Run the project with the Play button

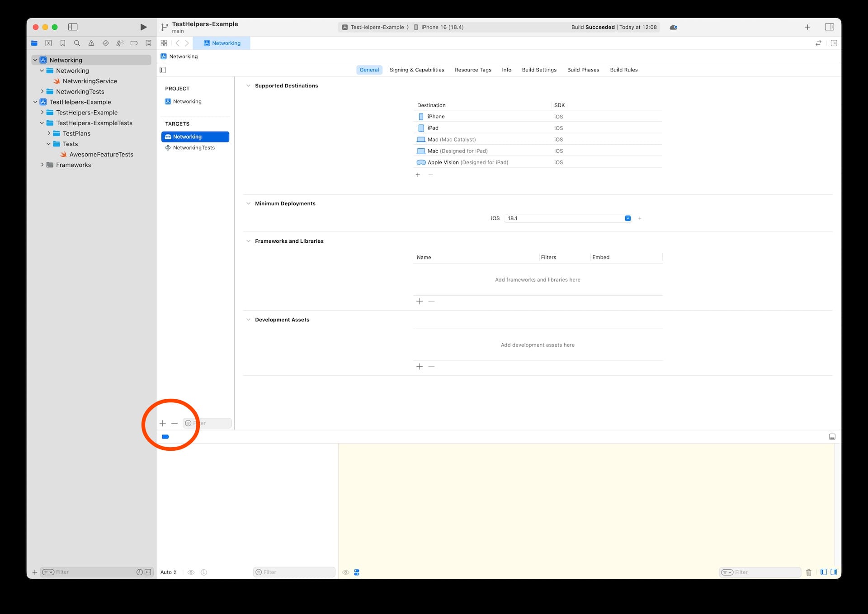click(143, 27)
